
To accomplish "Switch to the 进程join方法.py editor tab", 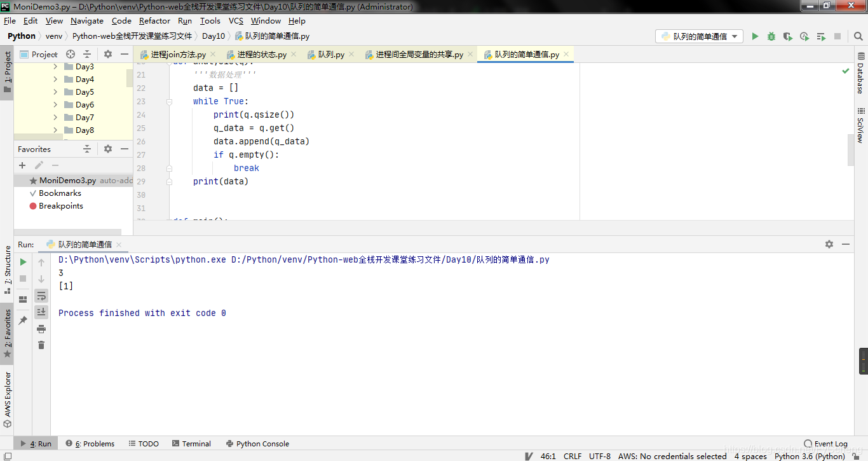I will click(x=178, y=55).
